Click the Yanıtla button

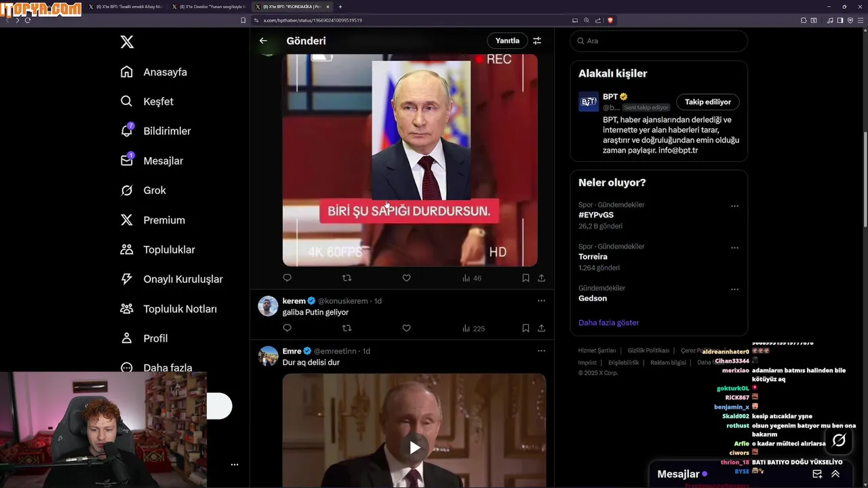[507, 41]
